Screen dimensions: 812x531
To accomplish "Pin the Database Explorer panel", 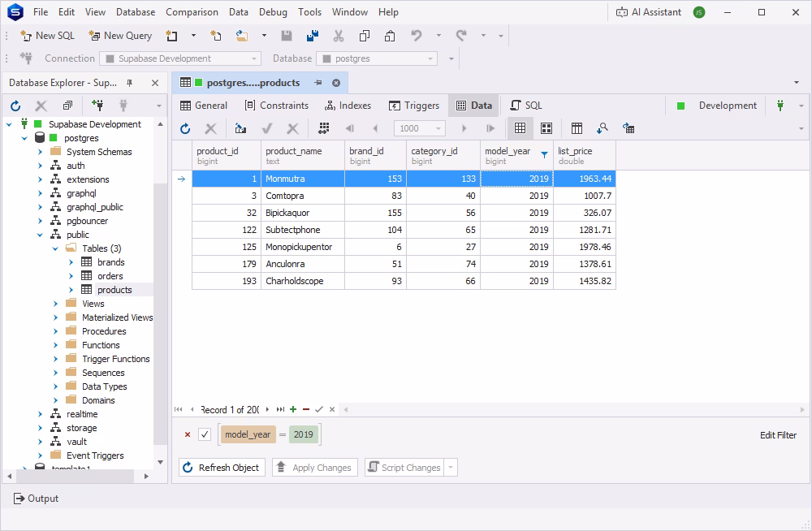I will (129, 83).
